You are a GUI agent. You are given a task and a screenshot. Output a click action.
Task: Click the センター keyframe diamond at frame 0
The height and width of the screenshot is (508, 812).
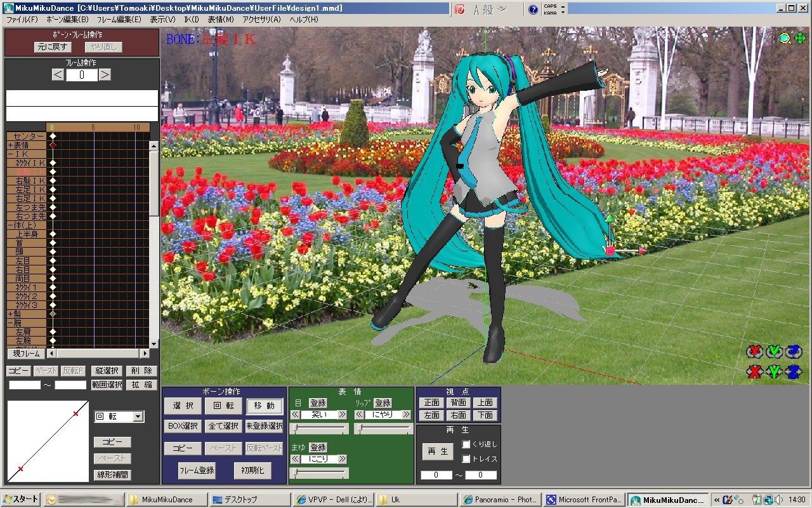coord(53,137)
